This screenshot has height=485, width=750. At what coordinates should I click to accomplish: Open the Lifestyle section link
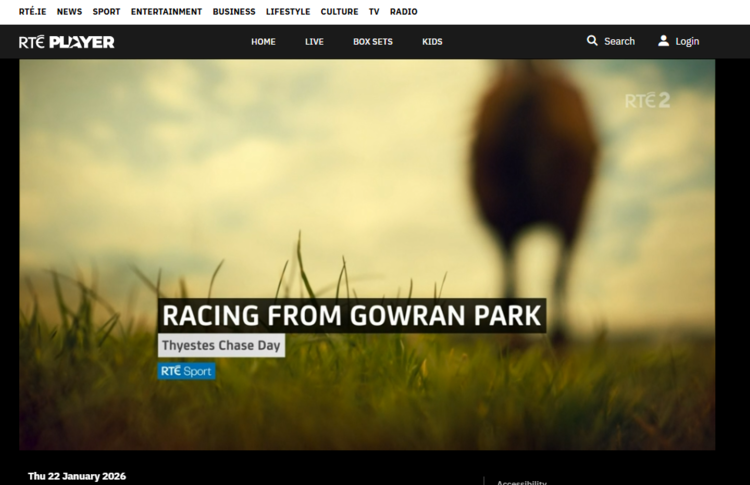coord(288,11)
